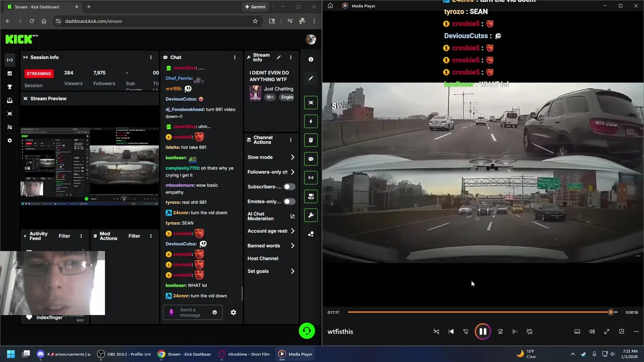This screenshot has height=362, width=644.
Task: Click the Chrome address bar
Action: tap(156, 21)
